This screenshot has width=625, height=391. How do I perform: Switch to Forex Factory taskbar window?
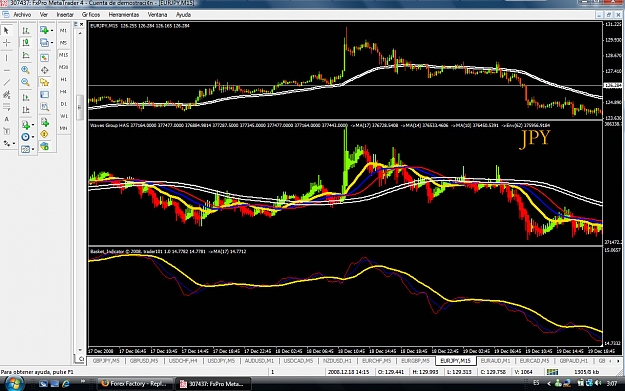(x=135, y=384)
